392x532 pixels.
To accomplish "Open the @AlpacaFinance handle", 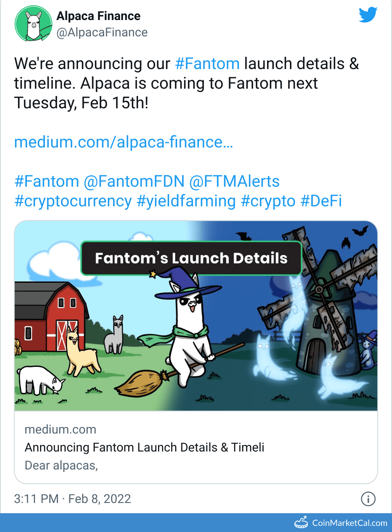I will coord(102,32).
